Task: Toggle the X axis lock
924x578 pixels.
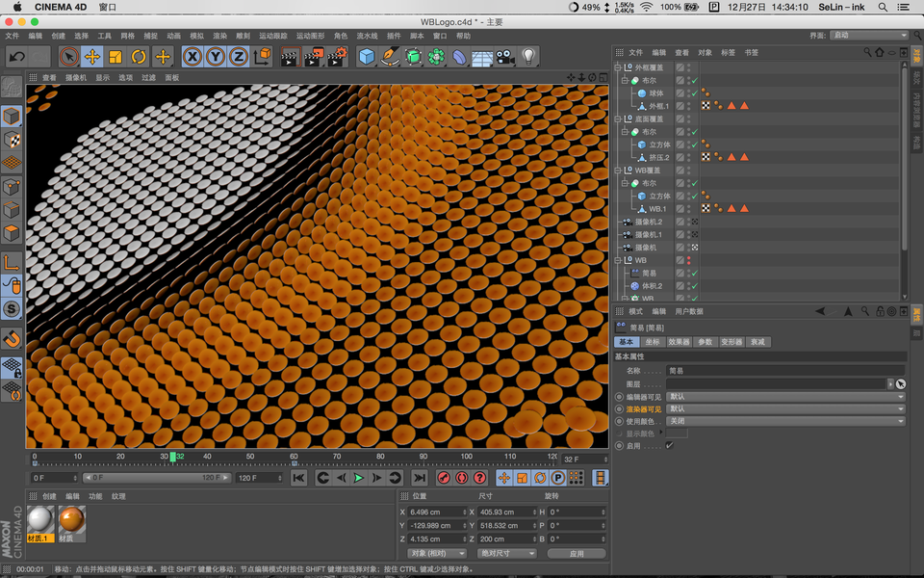Action: point(192,57)
